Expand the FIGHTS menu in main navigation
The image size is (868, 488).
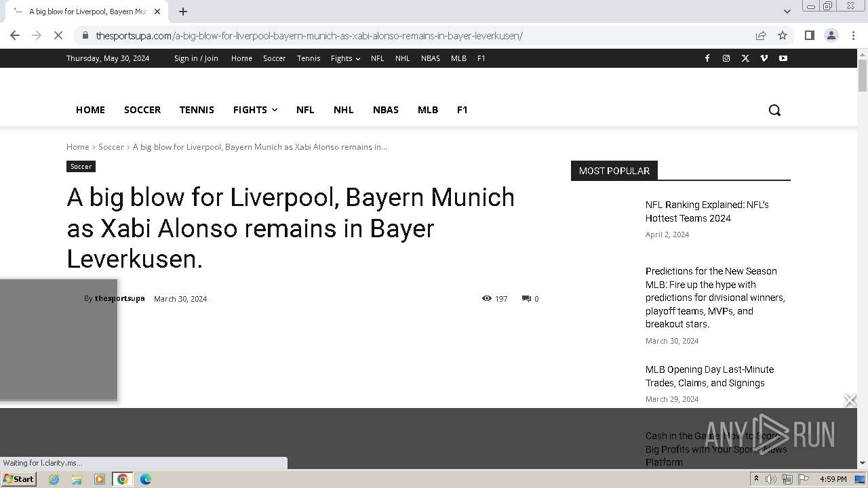coord(255,110)
